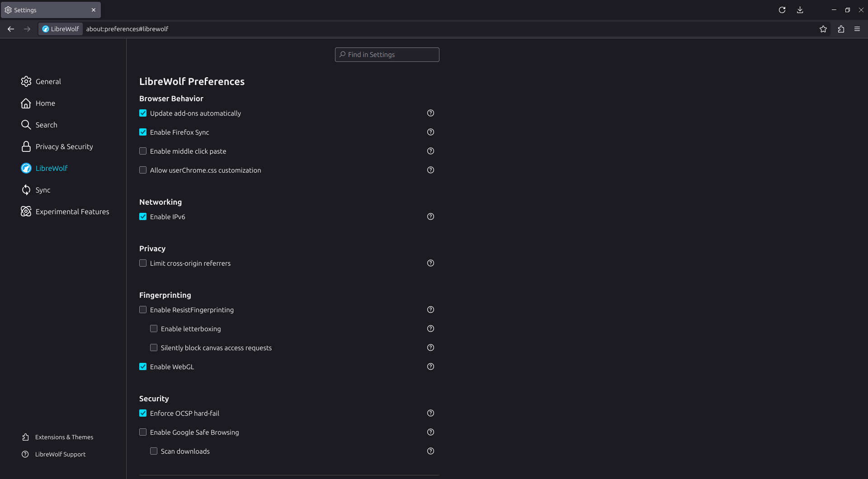This screenshot has height=479, width=868.
Task: Click the forward navigation arrow
Action: 27,29
